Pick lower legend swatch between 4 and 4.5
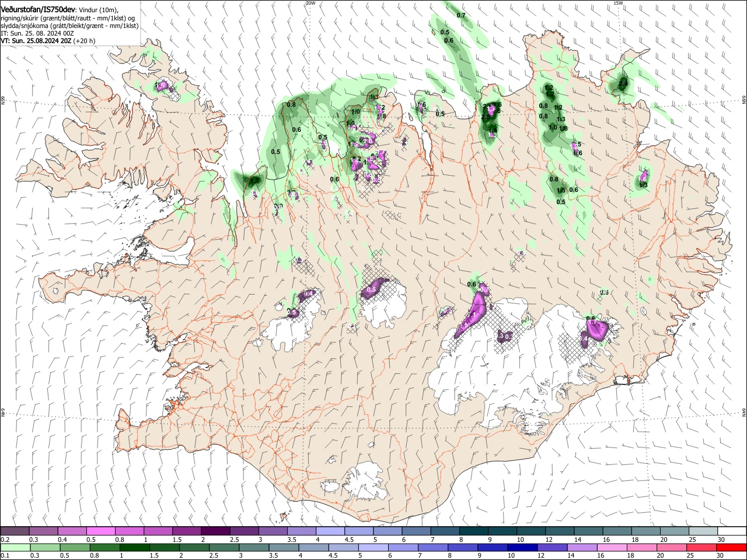The height and width of the screenshot is (560, 747). point(314,547)
